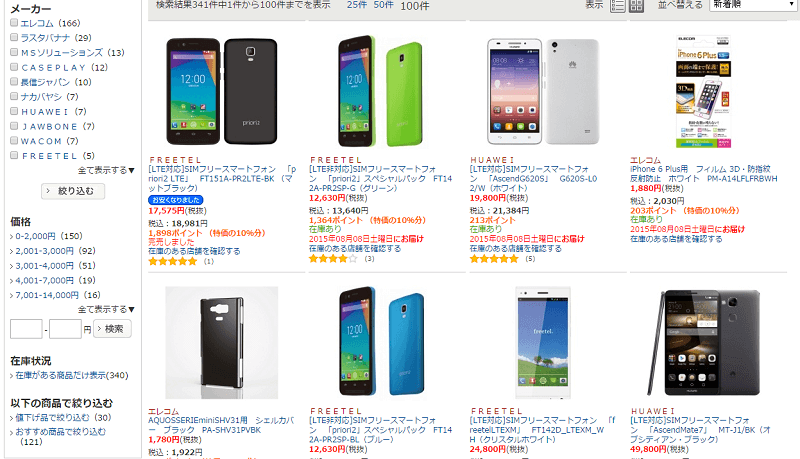Open the iPhone 6 Plus film package image
800x459 pixels.
pyautogui.click(x=704, y=91)
